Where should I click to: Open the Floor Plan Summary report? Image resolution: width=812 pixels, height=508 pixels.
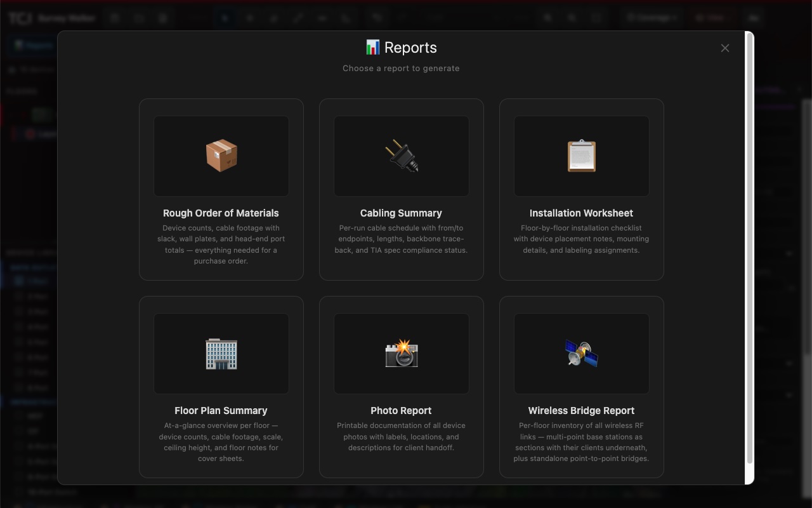point(221,387)
